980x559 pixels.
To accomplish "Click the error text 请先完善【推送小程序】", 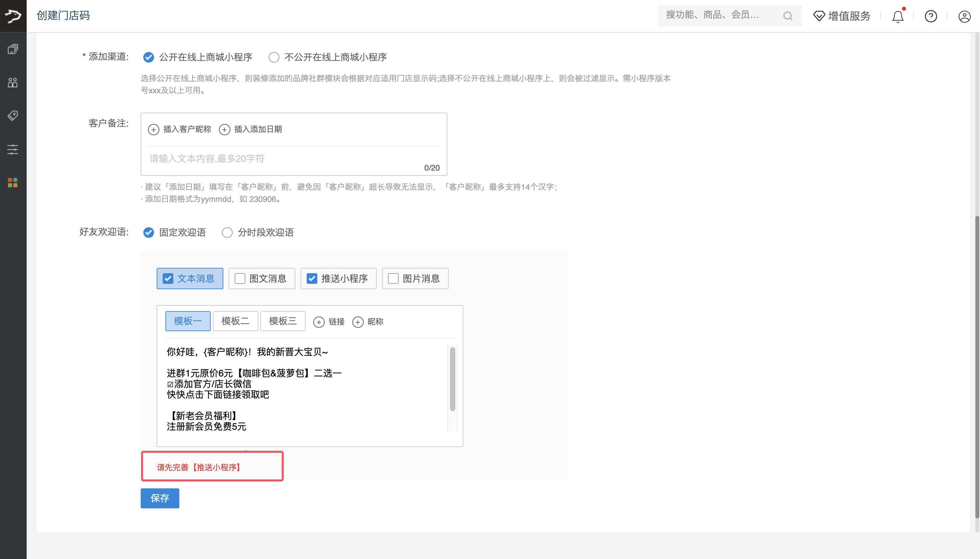I will [x=199, y=467].
